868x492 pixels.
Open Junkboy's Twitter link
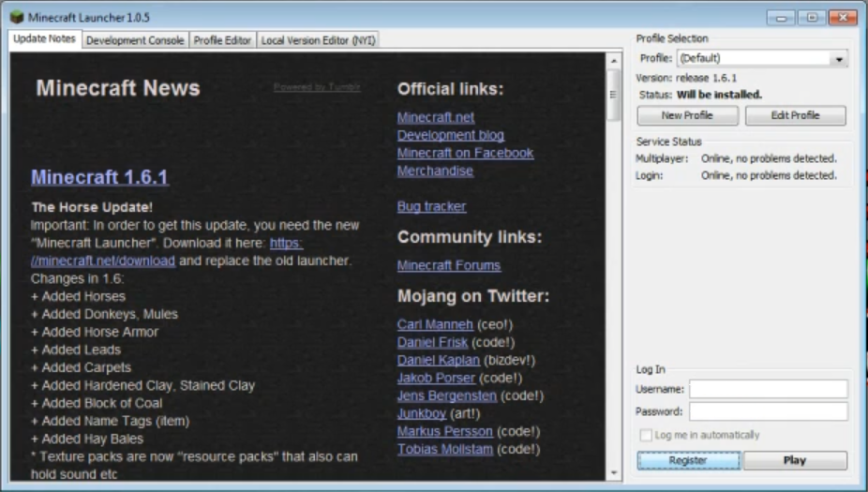(x=422, y=413)
